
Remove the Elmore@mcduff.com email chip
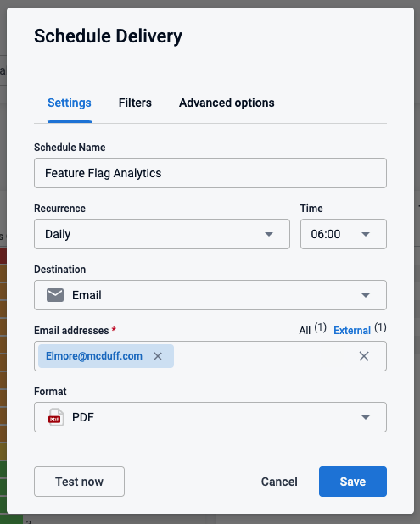pos(158,356)
